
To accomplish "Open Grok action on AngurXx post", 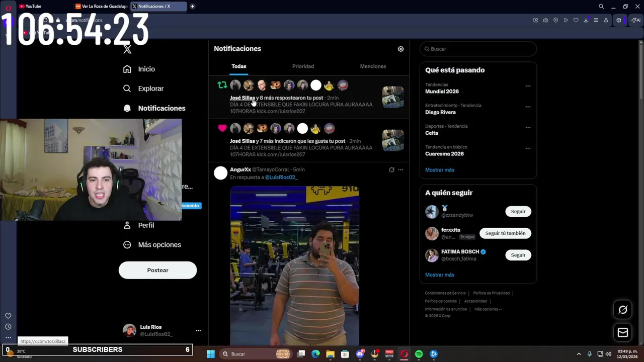I will click(391, 170).
